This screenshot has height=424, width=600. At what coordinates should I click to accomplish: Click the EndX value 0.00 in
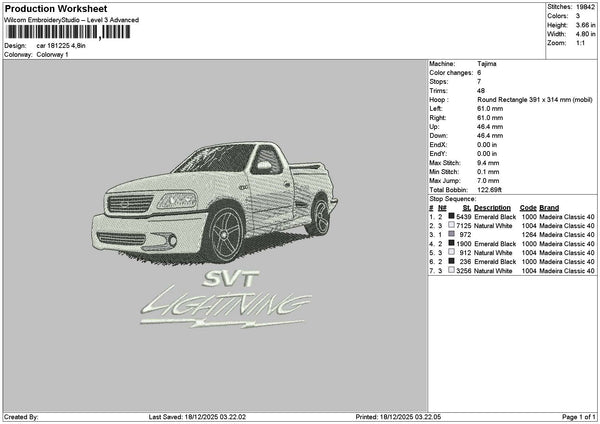[487, 145]
